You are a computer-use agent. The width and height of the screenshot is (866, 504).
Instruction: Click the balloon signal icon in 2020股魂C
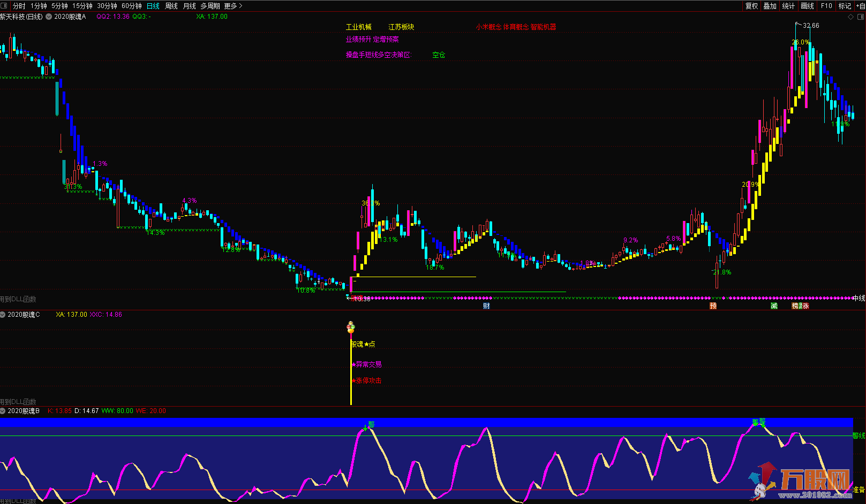click(x=351, y=327)
